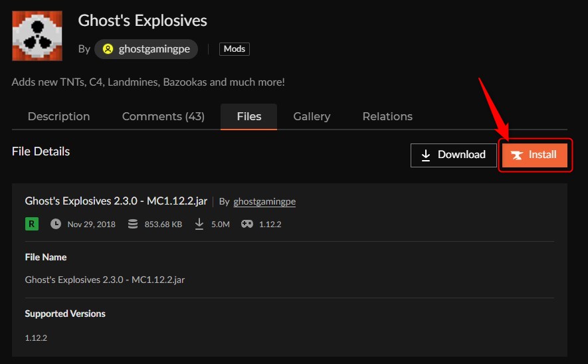Click the file size stack icon
Screen dimensions: 588x364
tap(133, 224)
